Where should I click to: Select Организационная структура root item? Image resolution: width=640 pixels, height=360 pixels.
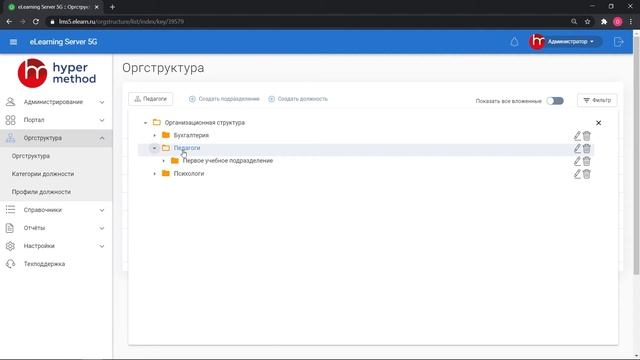(204, 122)
